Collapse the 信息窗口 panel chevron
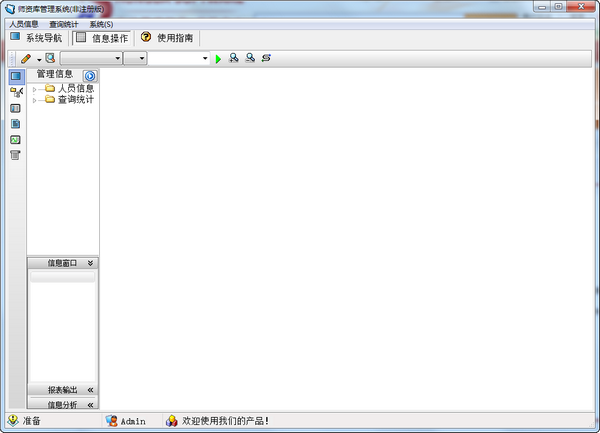Viewport: 600px width, 433px height. [90, 263]
